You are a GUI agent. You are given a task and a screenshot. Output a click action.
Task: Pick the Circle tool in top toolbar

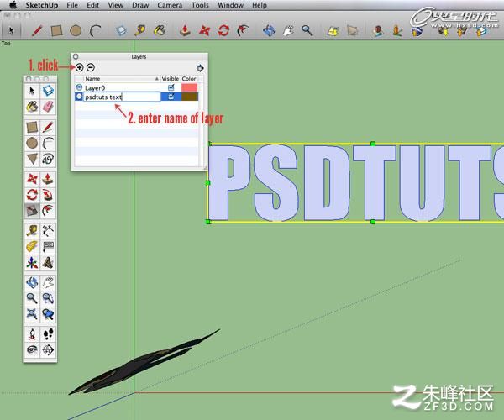coord(76,31)
